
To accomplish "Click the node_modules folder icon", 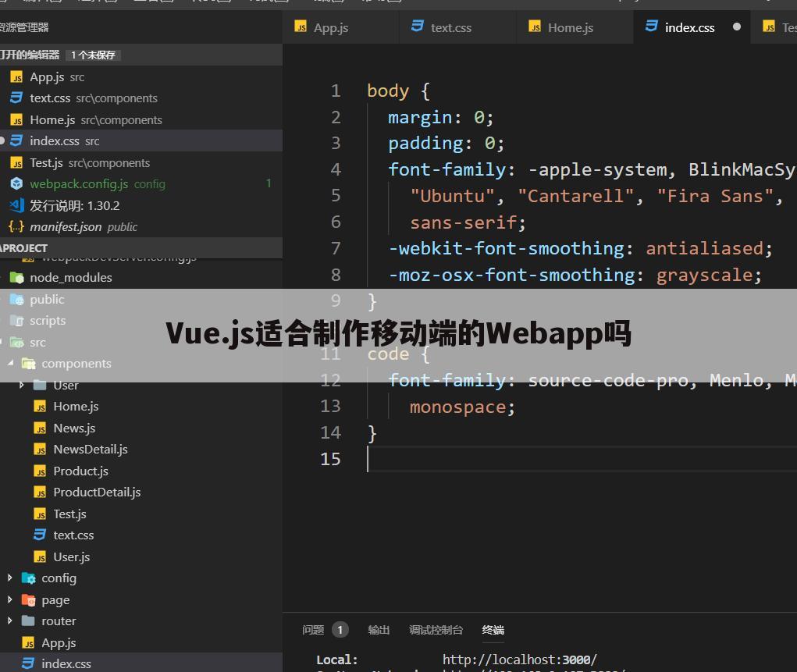I will point(16,278).
